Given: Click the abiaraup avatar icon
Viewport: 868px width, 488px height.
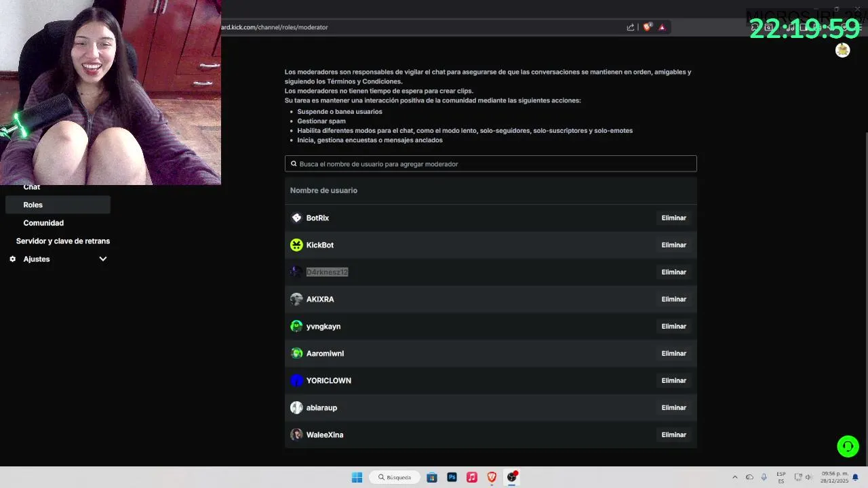Looking at the screenshot, I should (296, 407).
